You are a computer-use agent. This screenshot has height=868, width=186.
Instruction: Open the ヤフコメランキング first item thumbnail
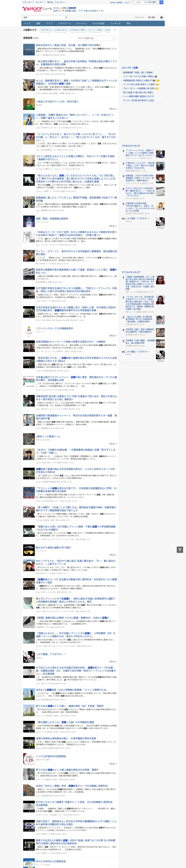point(160,280)
